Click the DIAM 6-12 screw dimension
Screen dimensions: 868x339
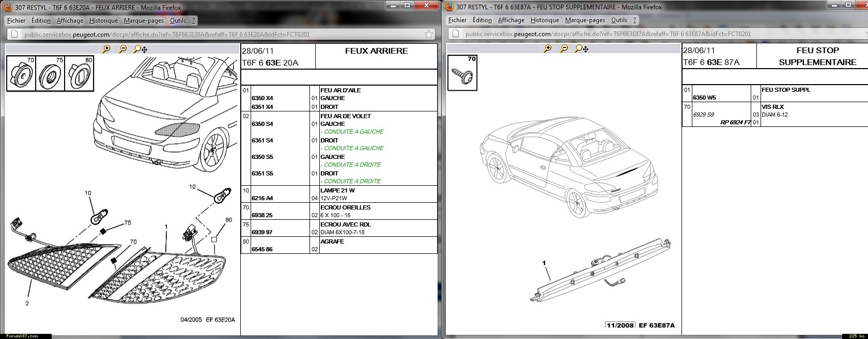(775, 115)
